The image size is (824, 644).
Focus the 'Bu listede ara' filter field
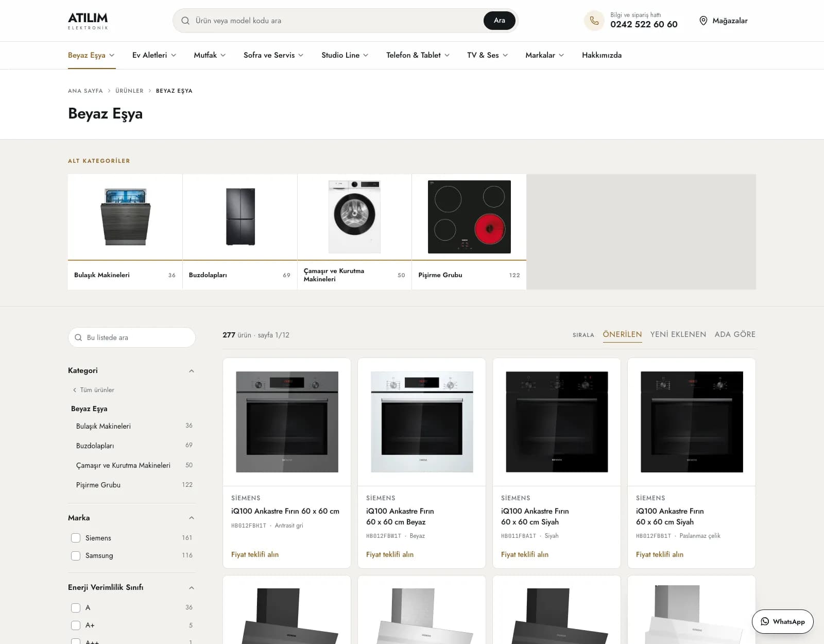(132, 337)
